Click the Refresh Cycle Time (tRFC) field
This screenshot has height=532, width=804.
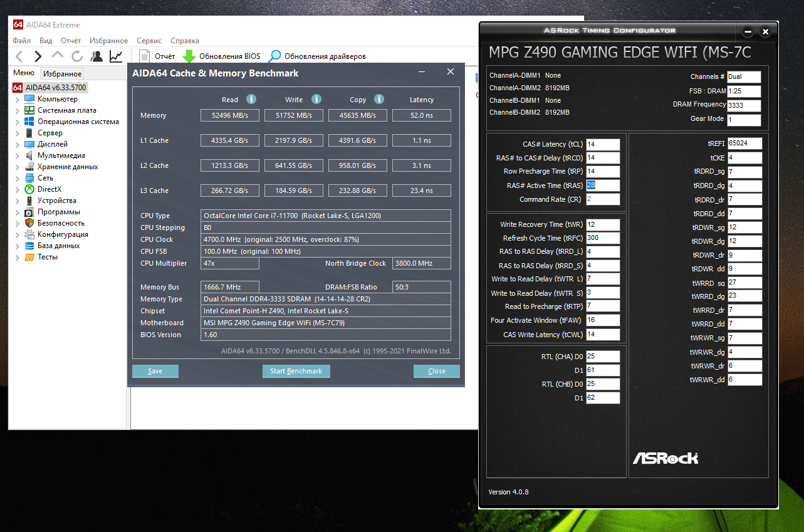[603, 238]
